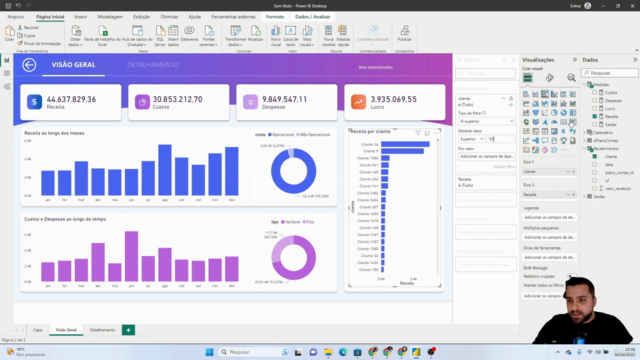640x360 pixels.
Task: Switch to Model view in left sidebar
Action: click(7, 87)
